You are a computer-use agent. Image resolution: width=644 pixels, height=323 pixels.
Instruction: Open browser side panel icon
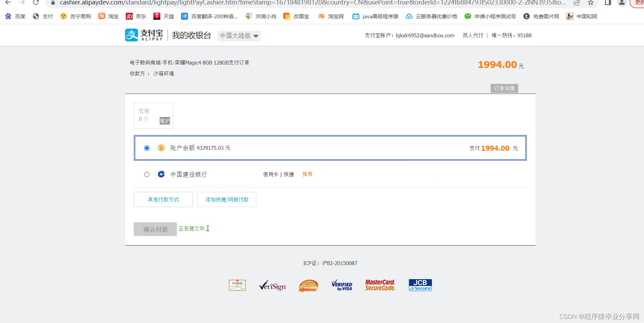(x=608, y=2)
